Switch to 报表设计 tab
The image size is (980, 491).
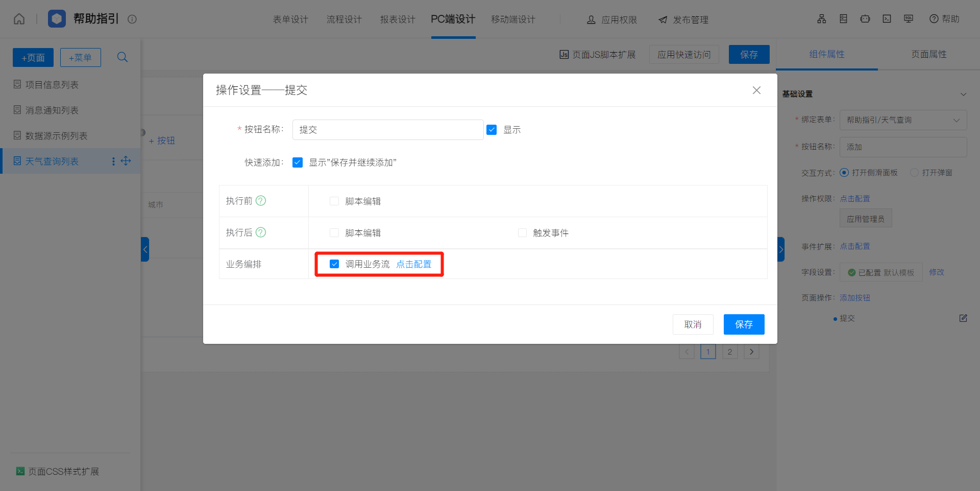pos(398,19)
